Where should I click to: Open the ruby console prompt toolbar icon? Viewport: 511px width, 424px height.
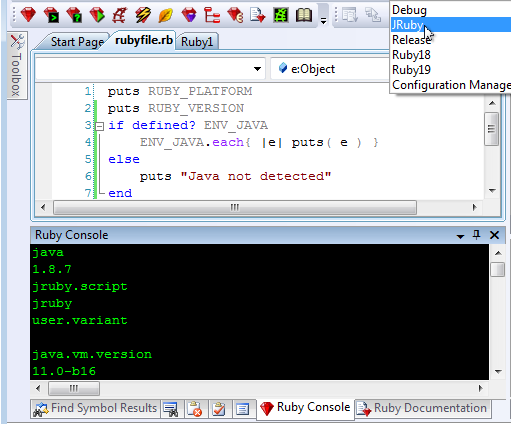click(x=52, y=15)
